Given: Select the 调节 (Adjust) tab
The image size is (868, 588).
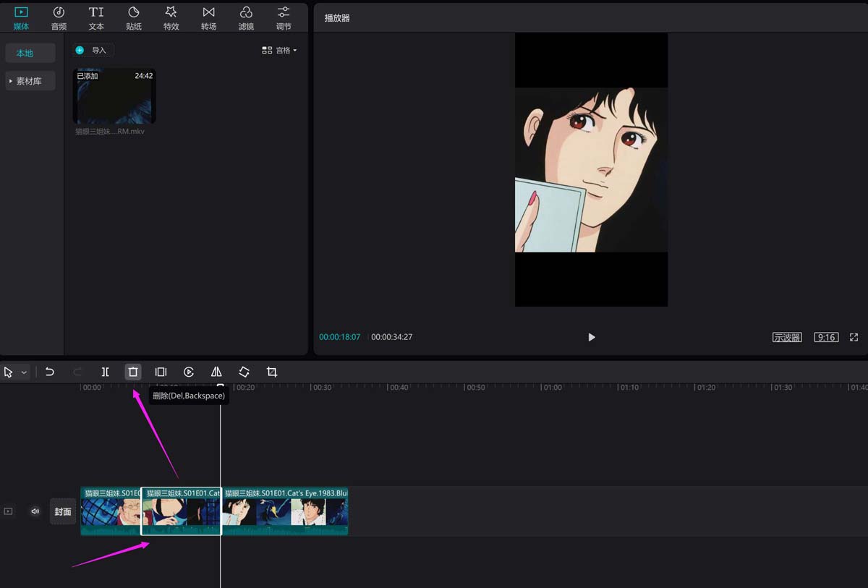Looking at the screenshot, I should coord(284,18).
